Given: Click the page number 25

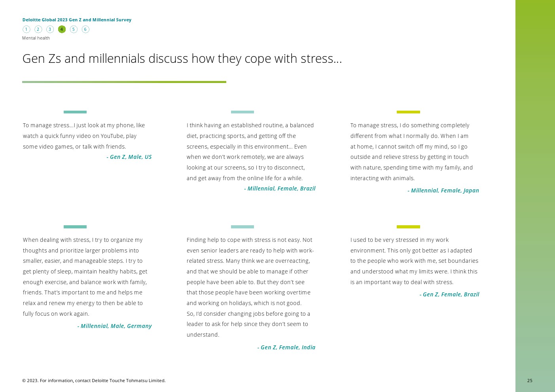Looking at the screenshot, I should [530, 381].
